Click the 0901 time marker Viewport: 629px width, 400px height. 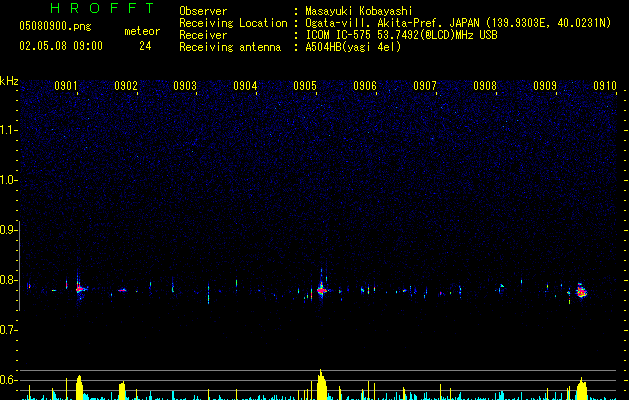[x=66, y=86]
